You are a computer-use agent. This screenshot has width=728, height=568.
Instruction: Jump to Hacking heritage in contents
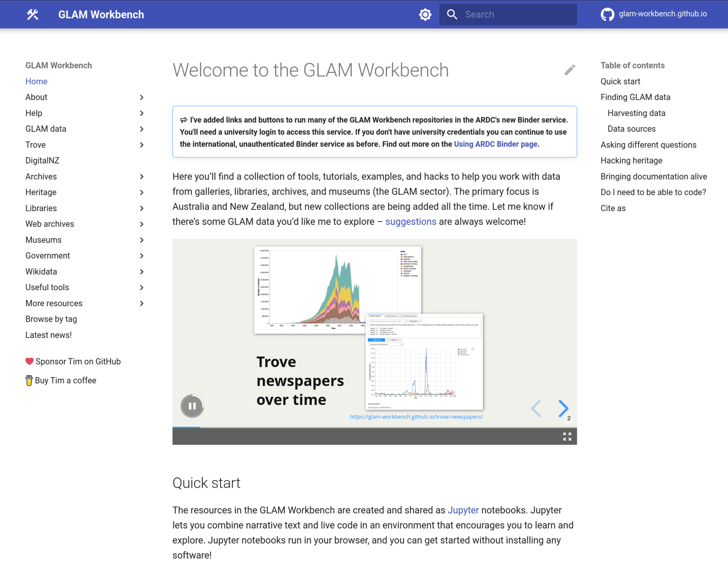click(x=631, y=161)
